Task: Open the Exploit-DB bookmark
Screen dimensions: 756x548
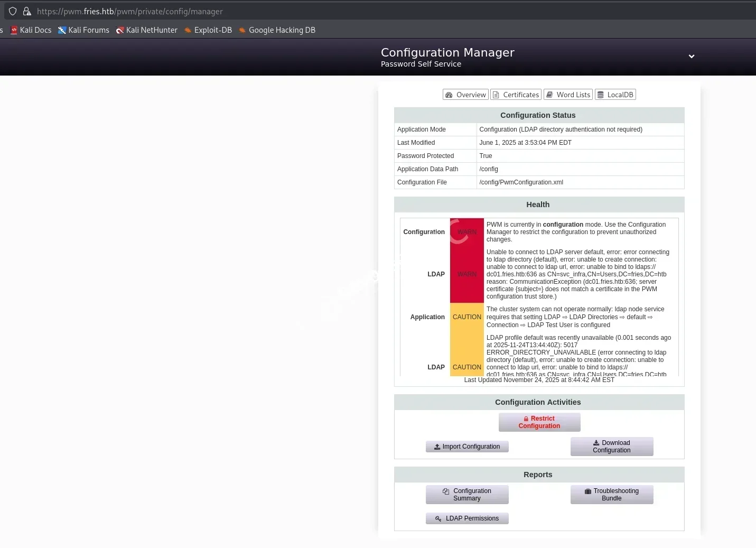Action: click(x=208, y=30)
